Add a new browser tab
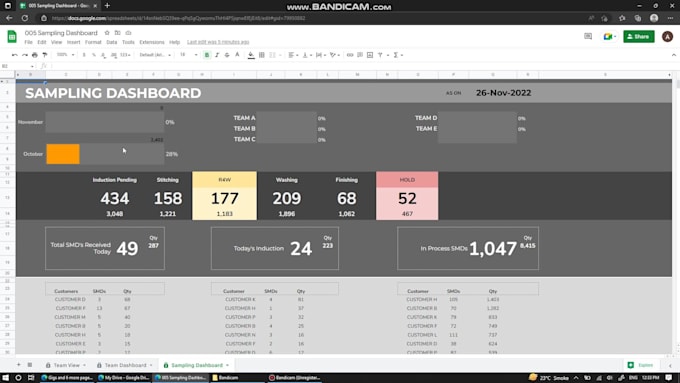Viewport: 680px width, 383px height. (107, 6)
